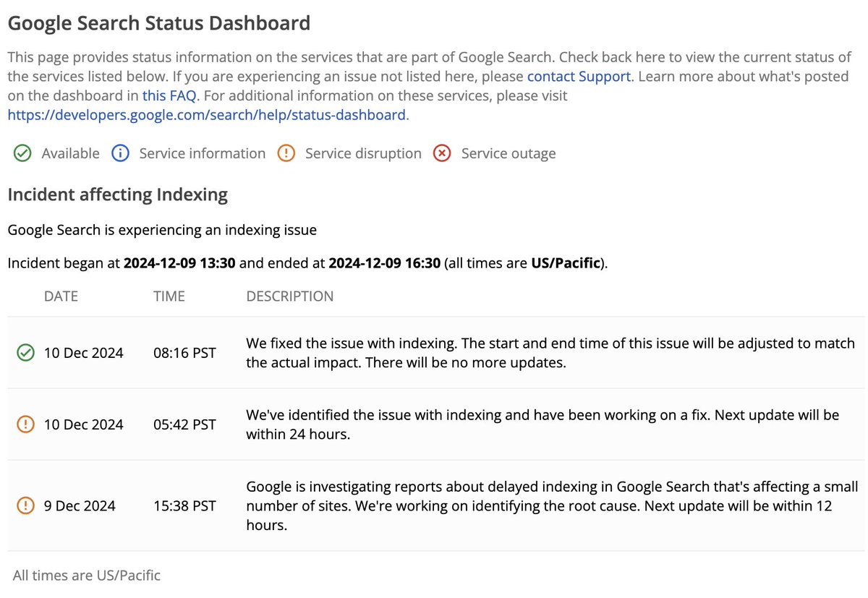
Task: Click the TIME column header
Action: pos(169,296)
